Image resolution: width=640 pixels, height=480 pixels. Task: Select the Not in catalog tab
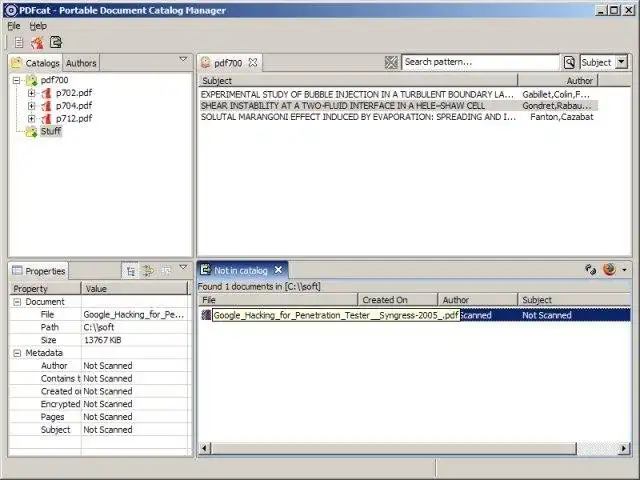240,271
